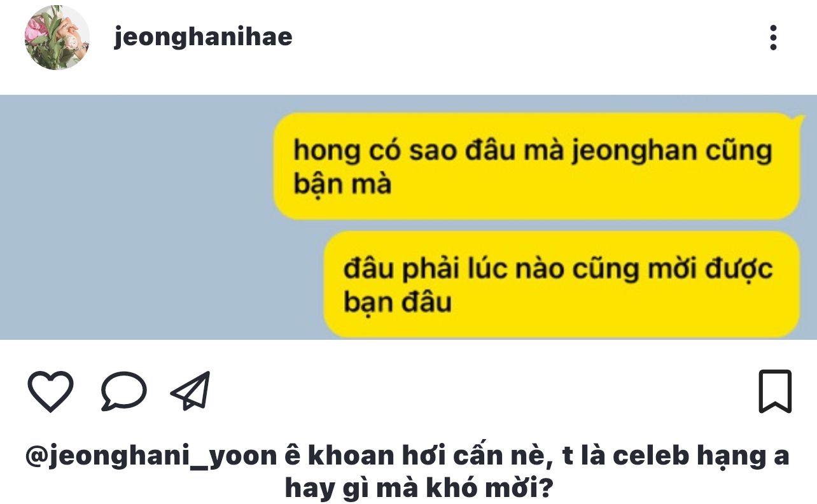Tap the caption line "hay gì mà khó mời?"
This screenshot has height=504, width=817.
[419, 489]
